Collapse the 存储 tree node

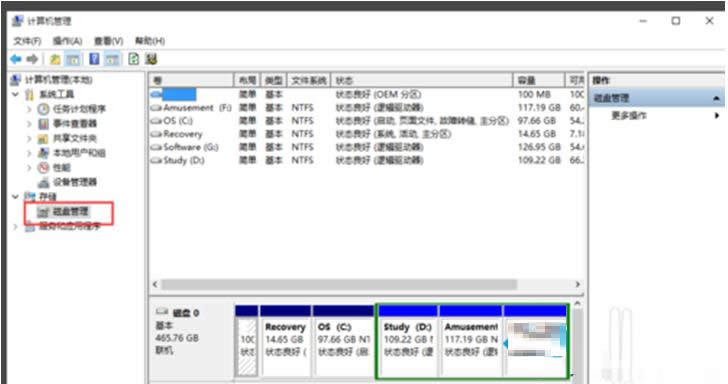tap(15, 196)
